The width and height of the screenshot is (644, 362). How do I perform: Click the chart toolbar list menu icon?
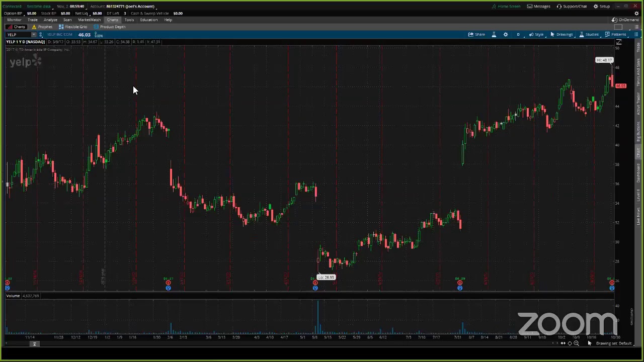point(636,35)
